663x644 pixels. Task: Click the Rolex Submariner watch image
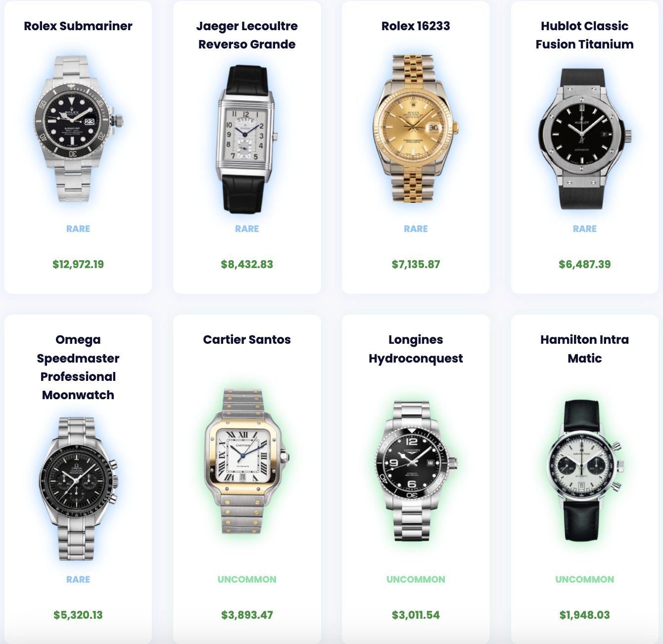(x=78, y=129)
